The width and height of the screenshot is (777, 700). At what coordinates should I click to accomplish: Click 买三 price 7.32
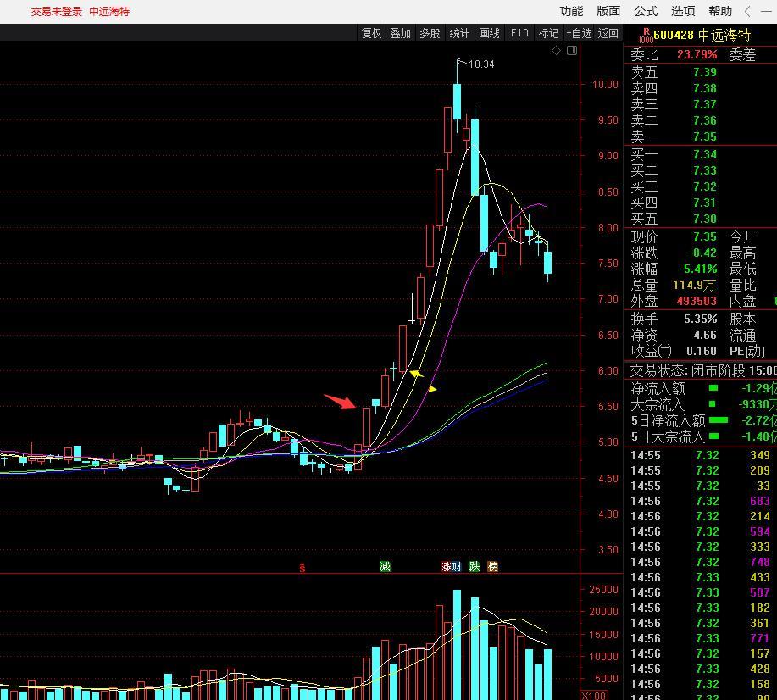tap(705, 187)
